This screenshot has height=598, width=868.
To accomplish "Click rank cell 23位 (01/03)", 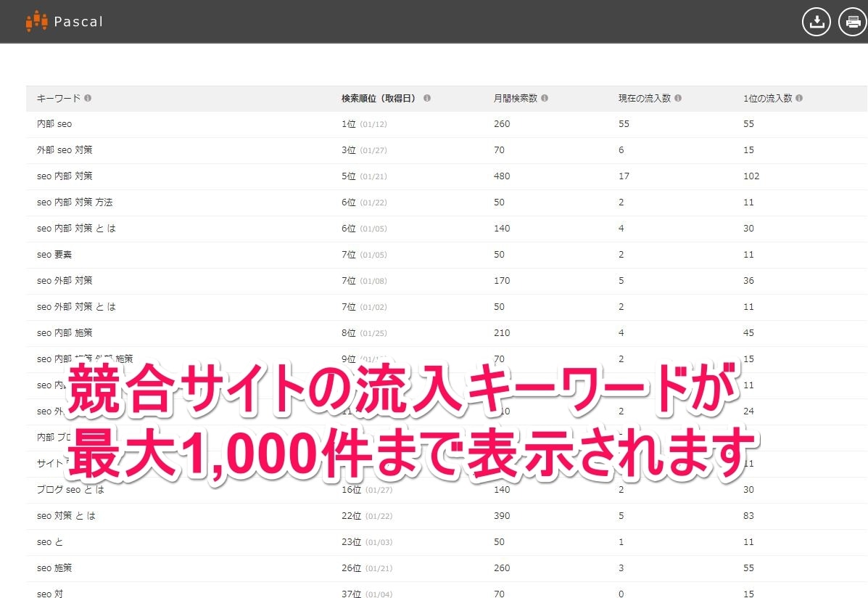I will 367,542.
